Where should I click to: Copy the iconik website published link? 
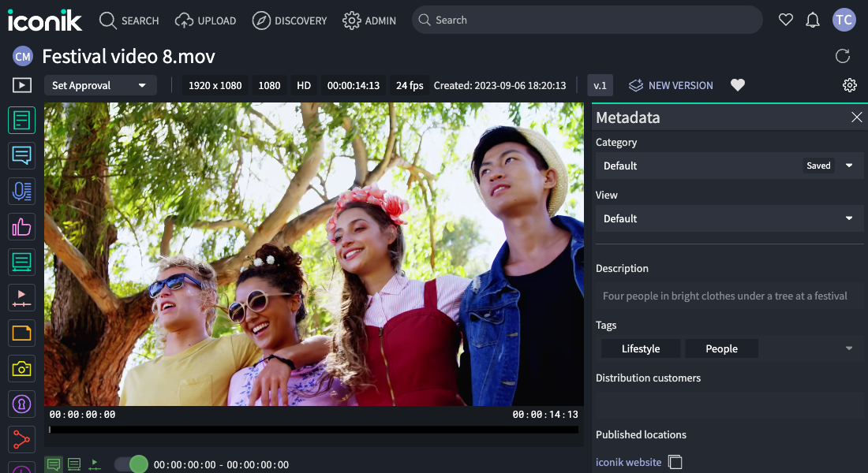(675, 462)
